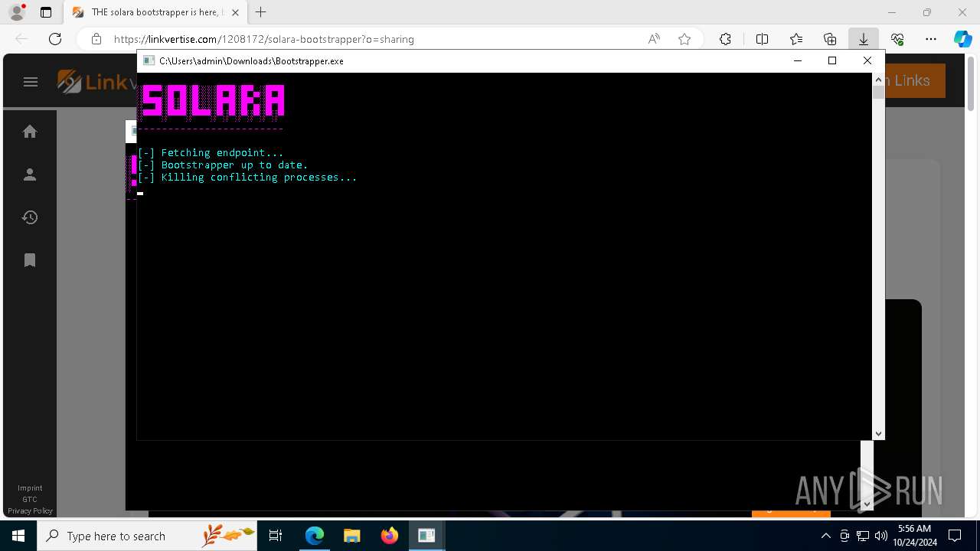Viewport: 980px width, 551px height.
Task: Open File Explorer from the taskbar
Action: (x=351, y=536)
